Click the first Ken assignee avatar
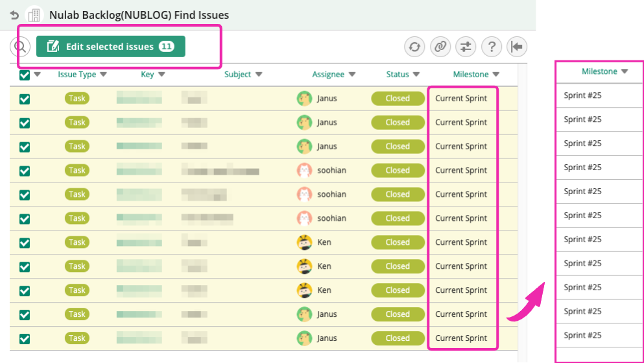The height and width of the screenshot is (363, 644). pos(304,243)
